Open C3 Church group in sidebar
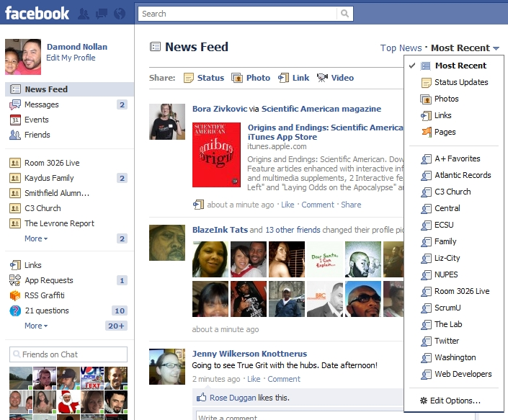 pos(43,208)
